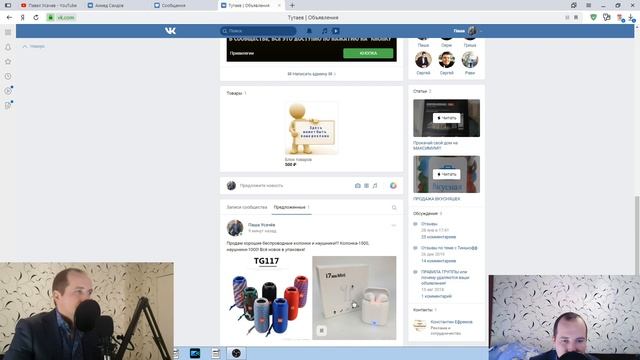Open Паша Усачёв post author name
Image resolution: width=640 pixels, height=360 pixels.
pyautogui.click(x=261, y=224)
